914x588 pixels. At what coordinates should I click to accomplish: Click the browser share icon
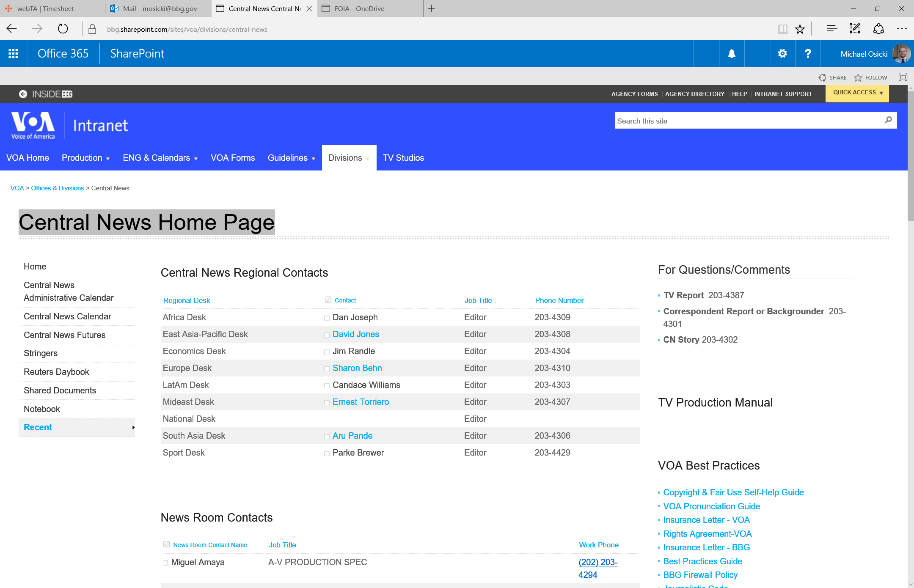(x=878, y=29)
